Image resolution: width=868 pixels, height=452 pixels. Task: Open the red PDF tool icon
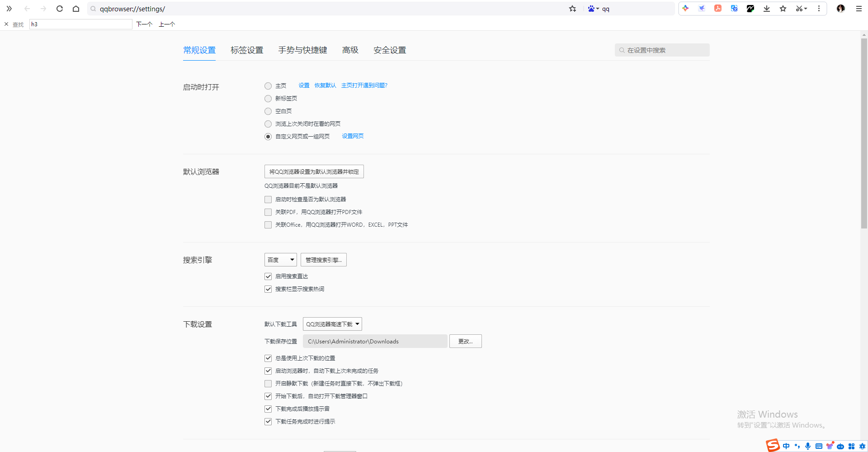718,8
